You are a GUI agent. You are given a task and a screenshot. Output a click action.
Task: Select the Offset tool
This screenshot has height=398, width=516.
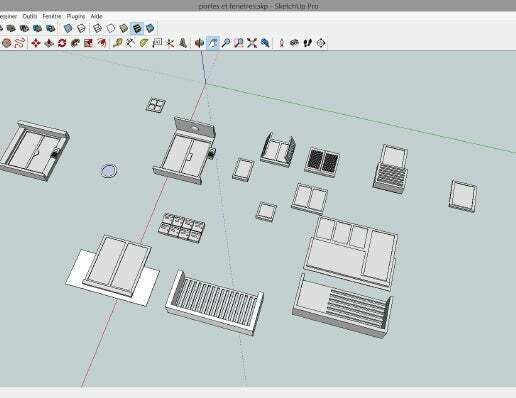point(102,43)
